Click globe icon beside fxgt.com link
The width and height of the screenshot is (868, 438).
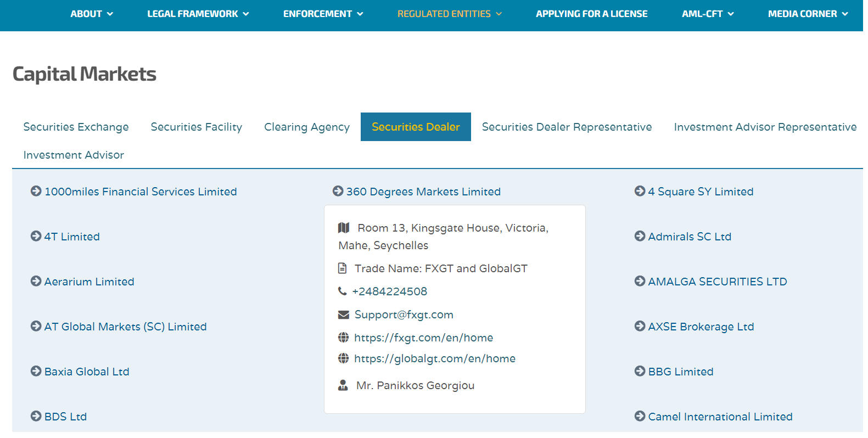coord(344,337)
